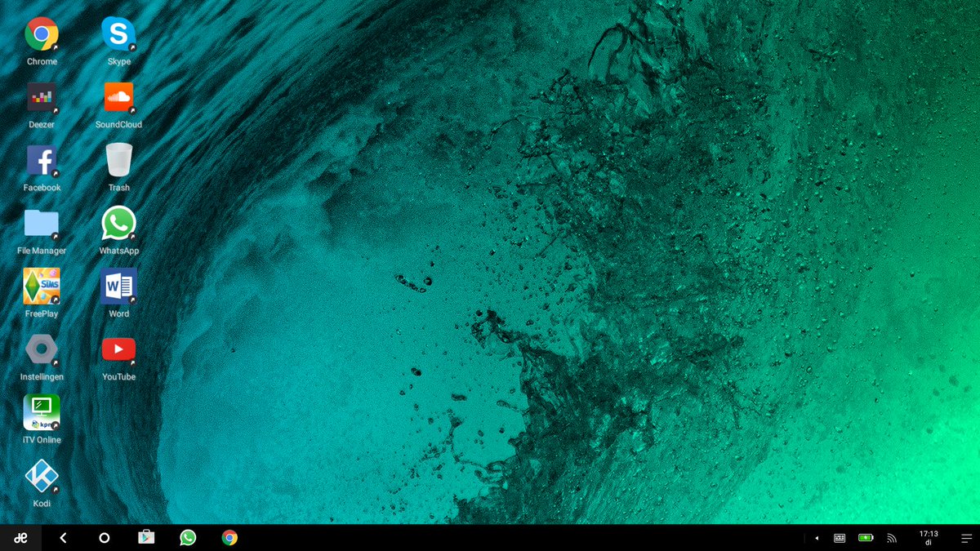Launch Skype from the desktop
Screen dimensions: 980x551
click(118, 34)
